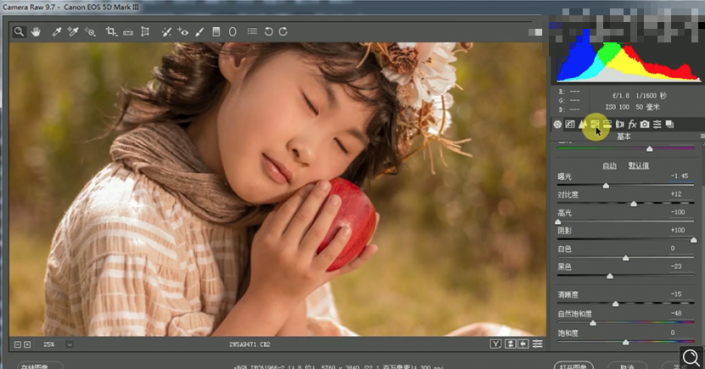
Task: Open the Lens Corrections panel tab
Action: [x=620, y=124]
